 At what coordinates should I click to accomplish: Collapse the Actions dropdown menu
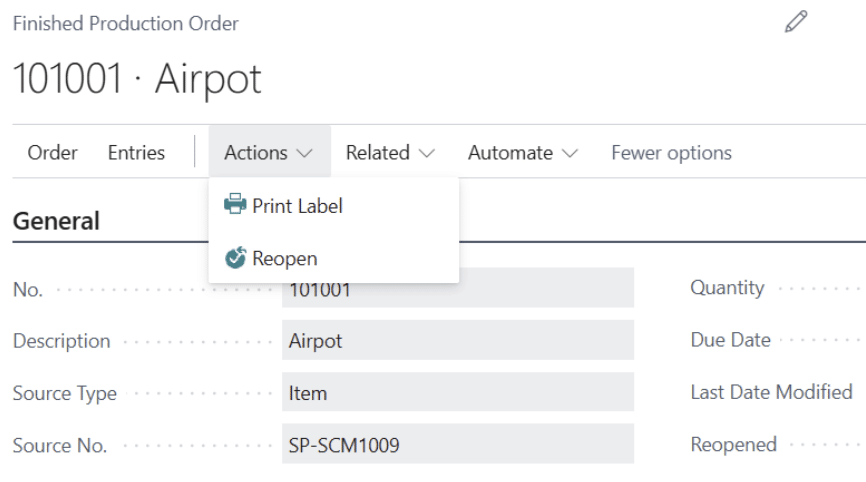pyautogui.click(x=268, y=153)
